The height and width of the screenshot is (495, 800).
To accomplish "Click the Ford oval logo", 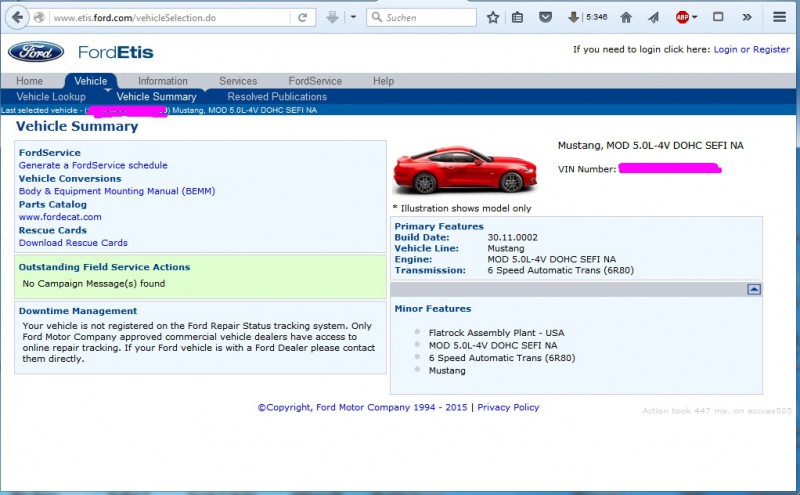I will [x=36, y=52].
